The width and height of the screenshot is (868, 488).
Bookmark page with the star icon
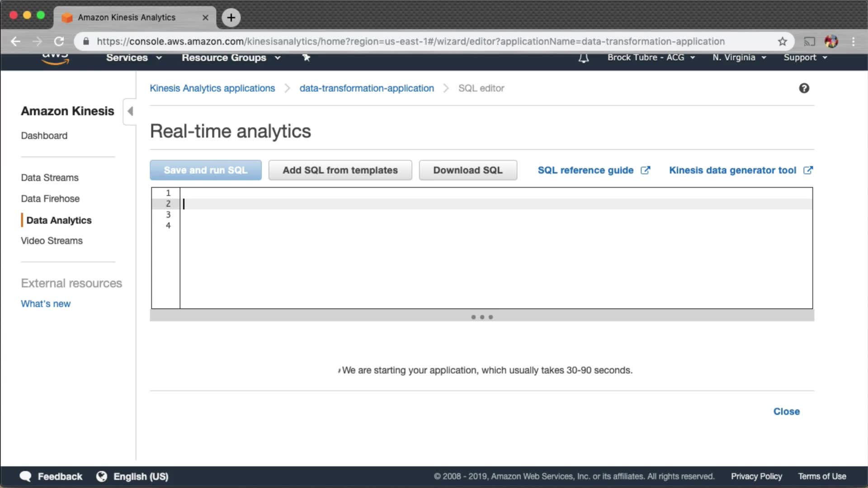(783, 42)
